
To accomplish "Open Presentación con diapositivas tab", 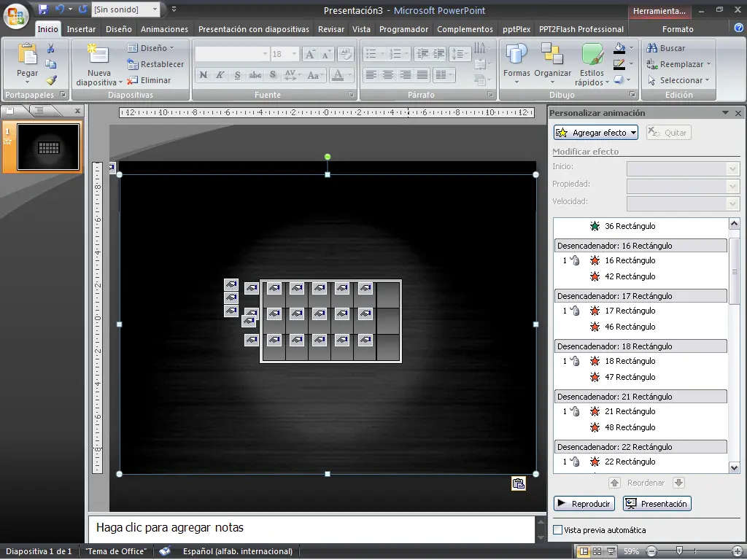I will (x=253, y=29).
